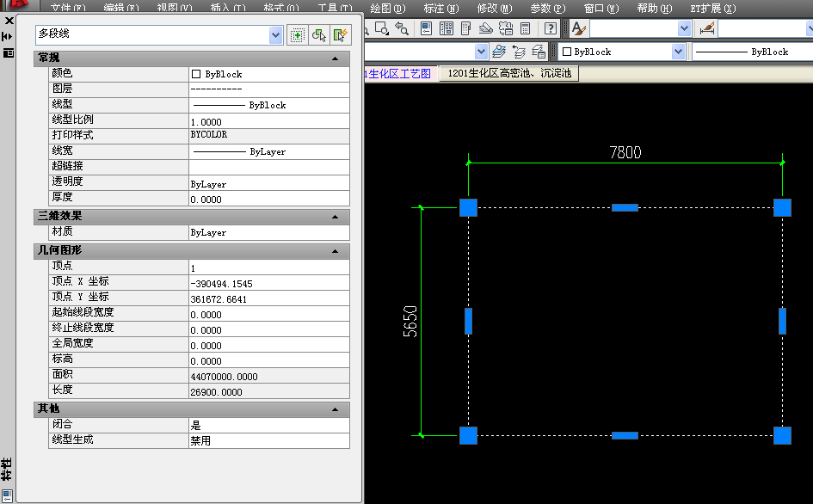Switch to the 1201生化区高密池、沉淀池 tab
The image size is (813, 504).
tap(509, 73)
